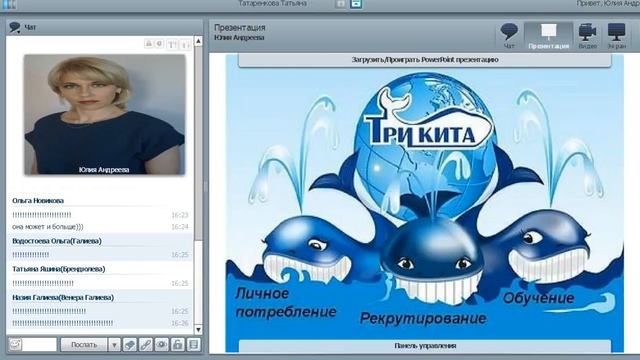Viewport: 640px width, 360px height.
Task: Click the Татаренкова Татьяна title text
Action: 272,4
